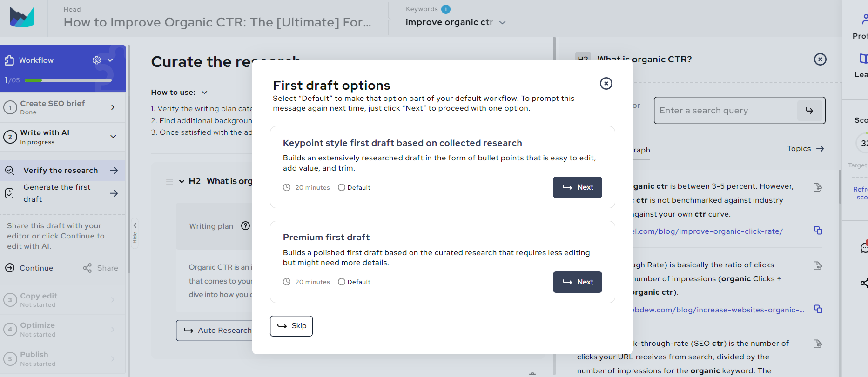Close the First draft options dialog
Image resolution: width=868 pixels, height=377 pixels.
point(606,83)
